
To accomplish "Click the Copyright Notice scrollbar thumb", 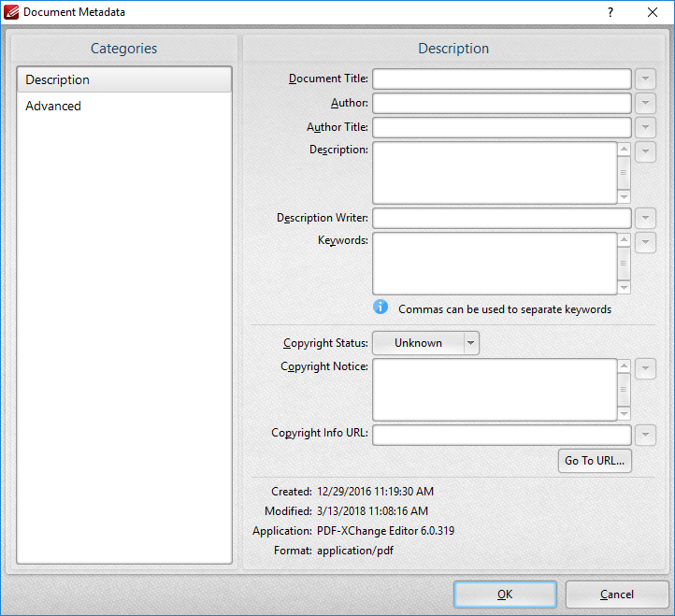I will coord(624,390).
